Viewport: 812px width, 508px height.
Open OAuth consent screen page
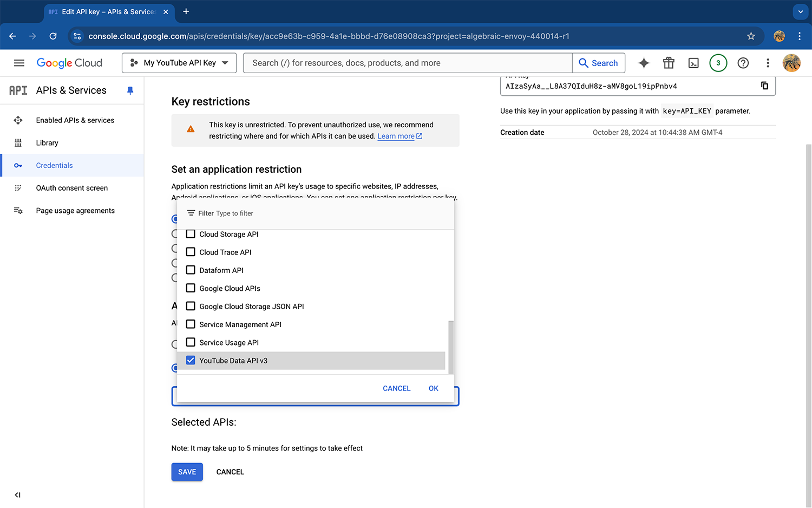click(73, 188)
